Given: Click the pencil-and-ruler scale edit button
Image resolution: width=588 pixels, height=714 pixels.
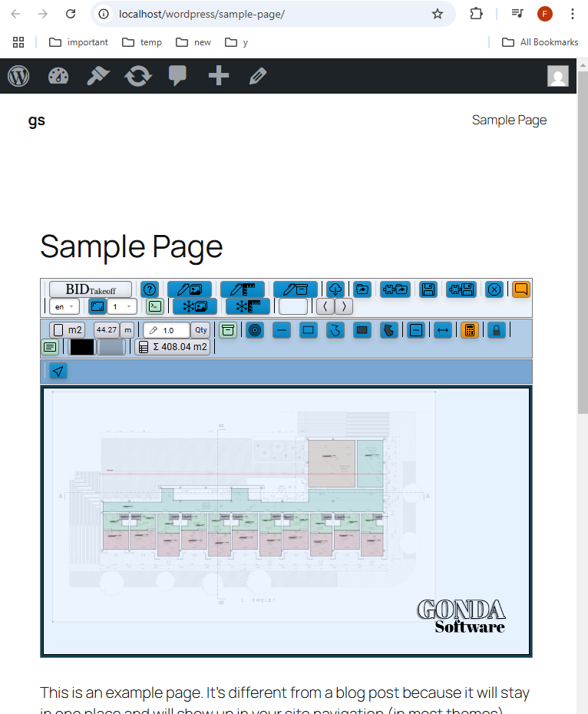Looking at the screenshot, I should [x=243, y=289].
